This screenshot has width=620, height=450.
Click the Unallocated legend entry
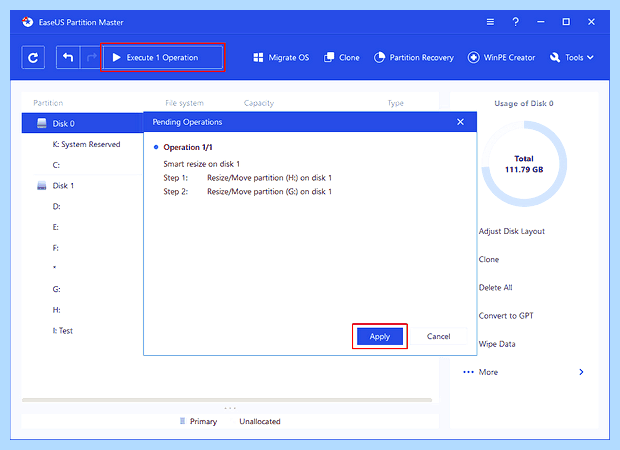260,422
